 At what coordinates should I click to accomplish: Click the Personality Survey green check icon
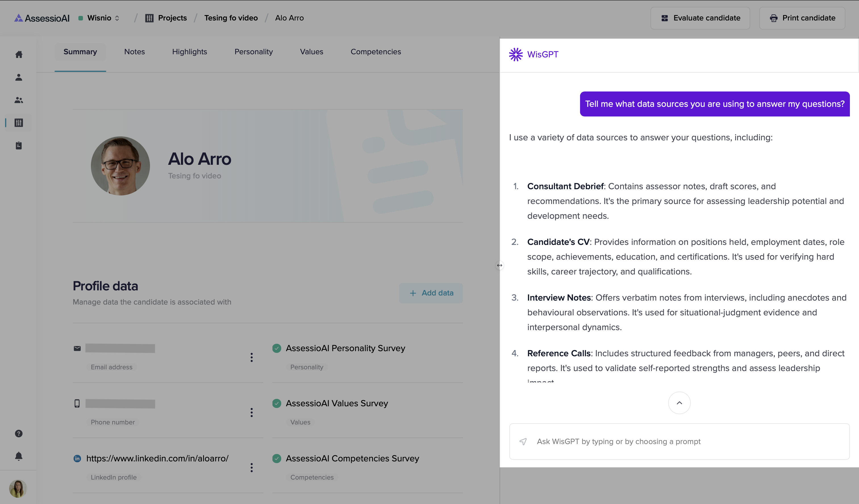tap(277, 348)
